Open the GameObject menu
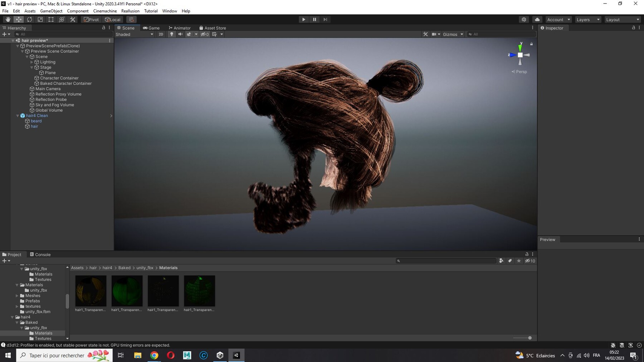The height and width of the screenshot is (362, 644). tap(51, 11)
